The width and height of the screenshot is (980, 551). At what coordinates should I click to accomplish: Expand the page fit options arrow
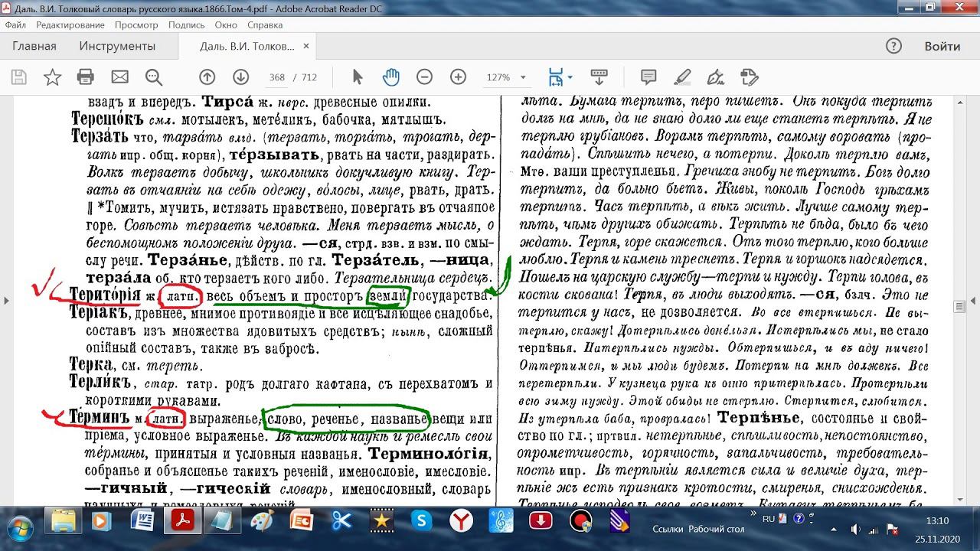pos(570,77)
